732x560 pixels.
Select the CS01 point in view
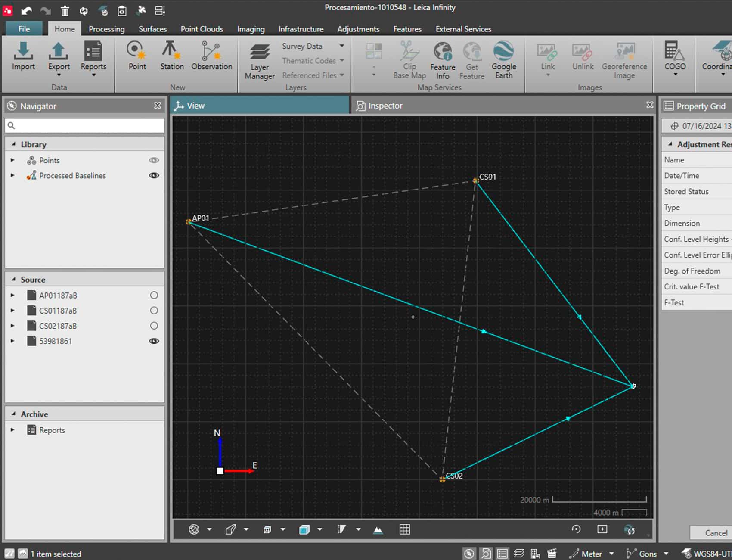(475, 180)
